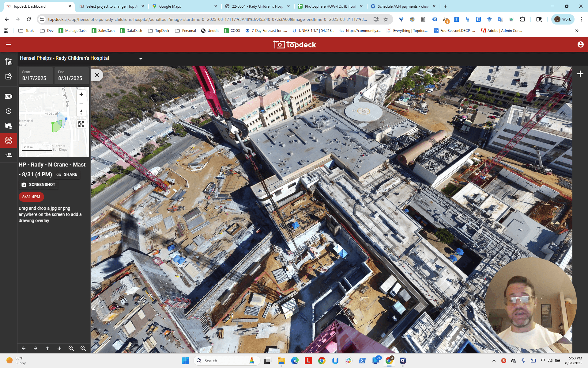This screenshot has width=588, height=368.
Task: Expand the minimap to fullscreen
Action: pyautogui.click(x=81, y=124)
